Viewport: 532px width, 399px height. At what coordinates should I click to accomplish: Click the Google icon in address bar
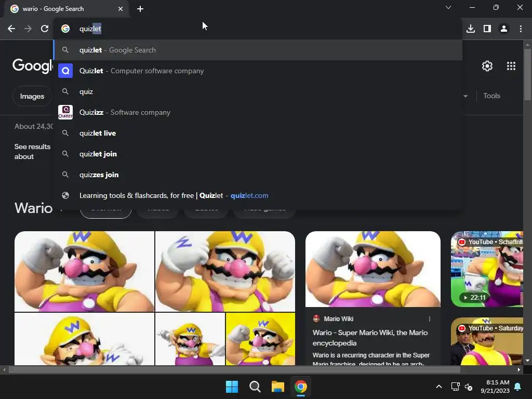[65, 29]
